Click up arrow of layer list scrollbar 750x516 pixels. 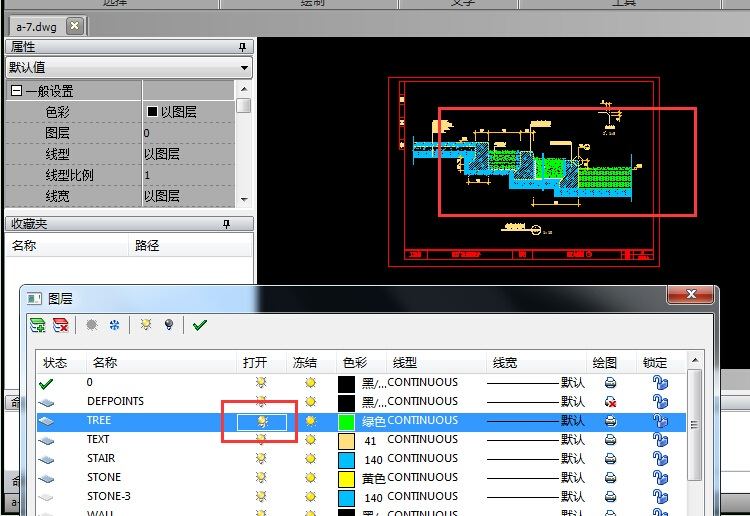coord(695,360)
